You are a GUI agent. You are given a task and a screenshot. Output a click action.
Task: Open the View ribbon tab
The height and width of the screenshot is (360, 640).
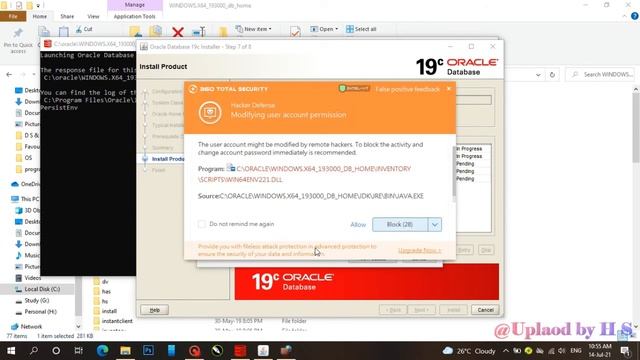(93, 16)
